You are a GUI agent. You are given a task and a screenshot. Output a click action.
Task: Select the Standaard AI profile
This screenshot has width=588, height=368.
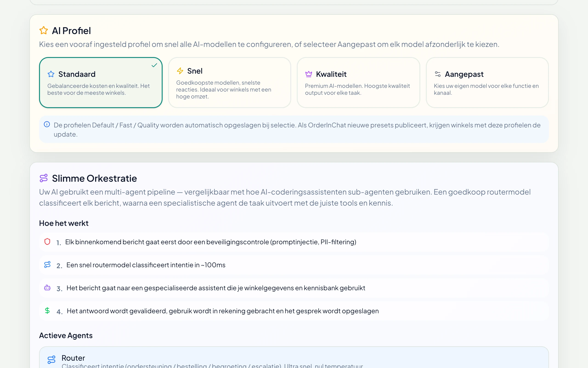click(x=101, y=83)
